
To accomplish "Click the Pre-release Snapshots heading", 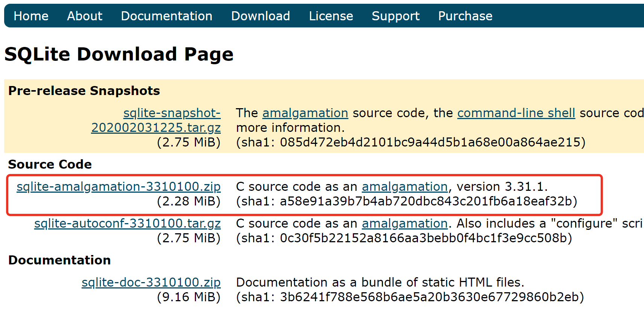I will (84, 91).
